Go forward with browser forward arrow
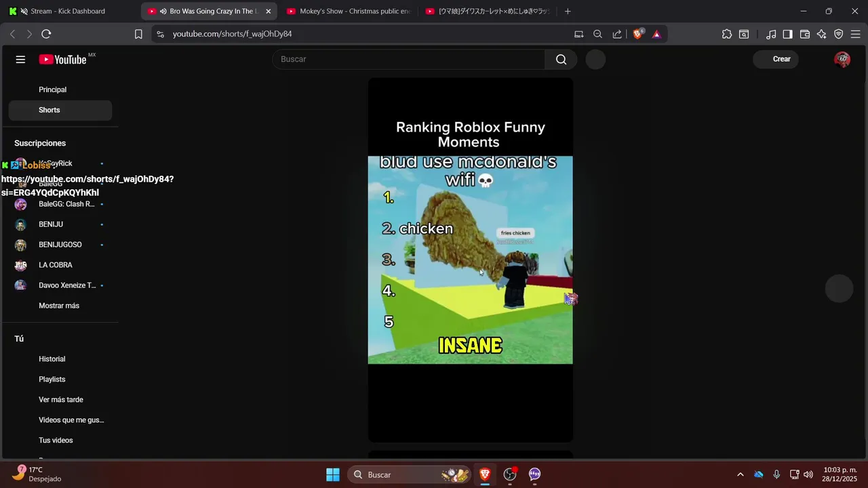868x488 pixels. click(x=29, y=34)
